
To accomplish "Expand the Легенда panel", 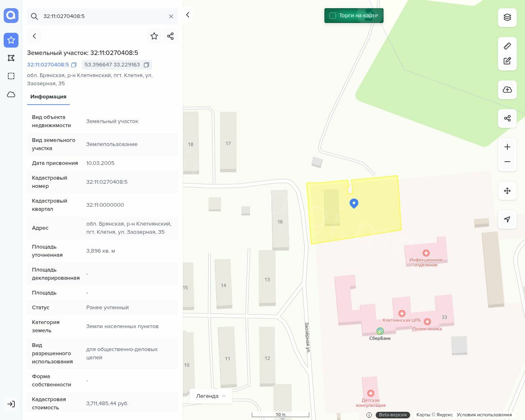I will 211,396.
